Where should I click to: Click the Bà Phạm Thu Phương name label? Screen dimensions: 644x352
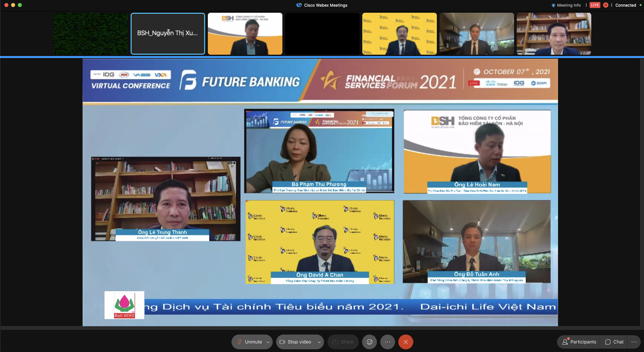[319, 184]
